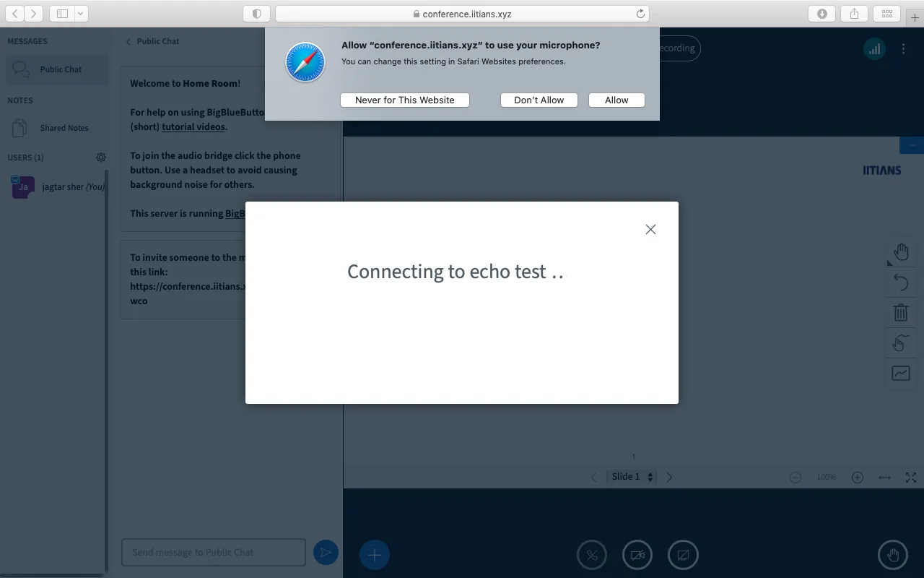Screen dimensions: 924x578
Task: Close the echo test dialog
Action: click(x=650, y=229)
